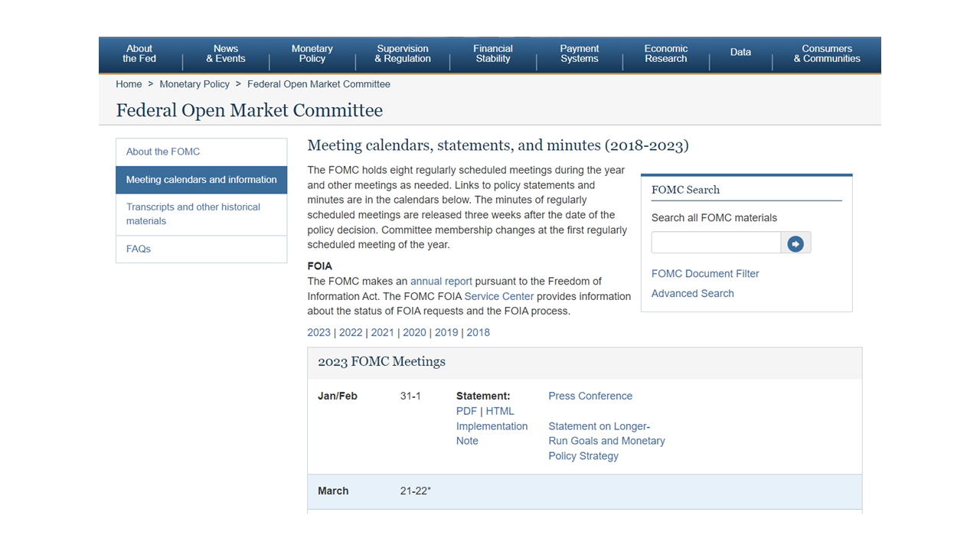The image size is (980, 551).
Task: Click the 21-22* meeting date text
Action: [x=416, y=491]
